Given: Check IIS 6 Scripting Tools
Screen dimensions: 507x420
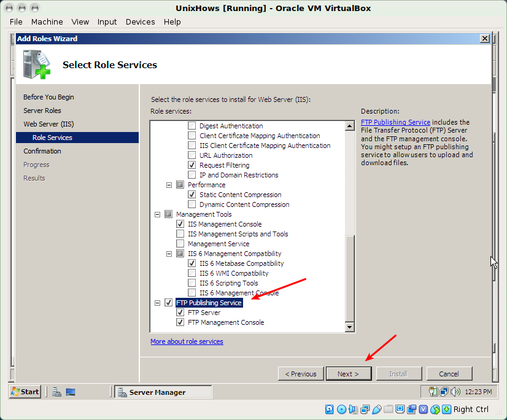Looking at the screenshot, I should pyautogui.click(x=192, y=283).
